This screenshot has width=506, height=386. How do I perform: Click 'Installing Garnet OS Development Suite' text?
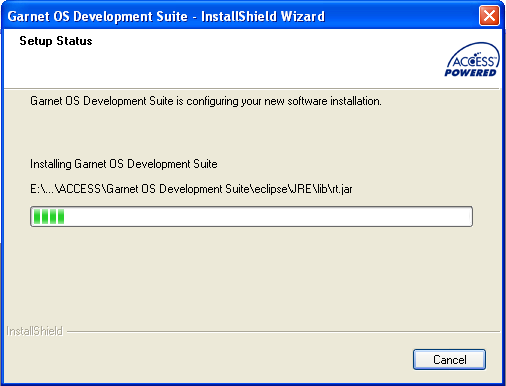pos(124,164)
